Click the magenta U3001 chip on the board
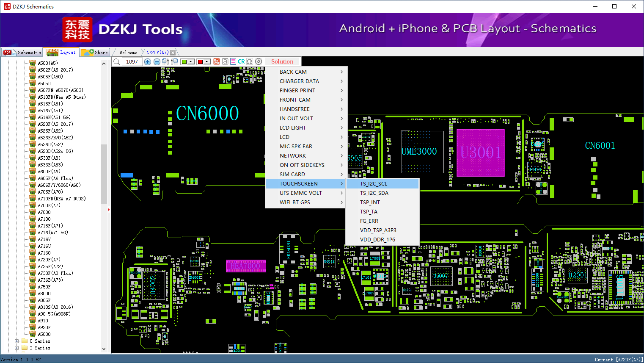Image resolution: width=644 pixels, height=363 pixels. point(481,153)
